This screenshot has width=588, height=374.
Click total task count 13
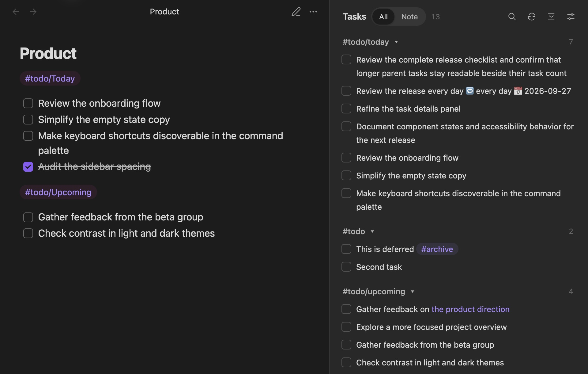pyautogui.click(x=435, y=17)
